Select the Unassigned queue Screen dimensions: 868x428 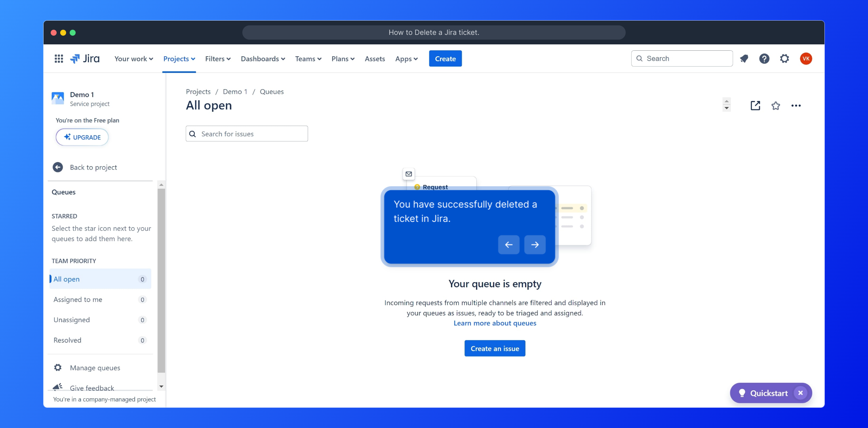pyautogui.click(x=72, y=320)
